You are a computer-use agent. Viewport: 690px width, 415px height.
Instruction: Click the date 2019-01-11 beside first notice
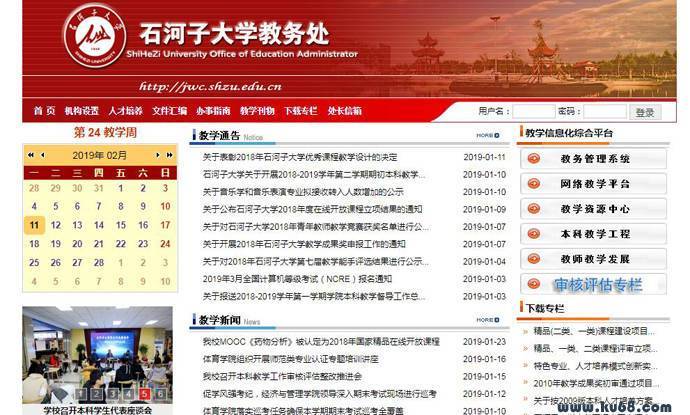[484, 157]
